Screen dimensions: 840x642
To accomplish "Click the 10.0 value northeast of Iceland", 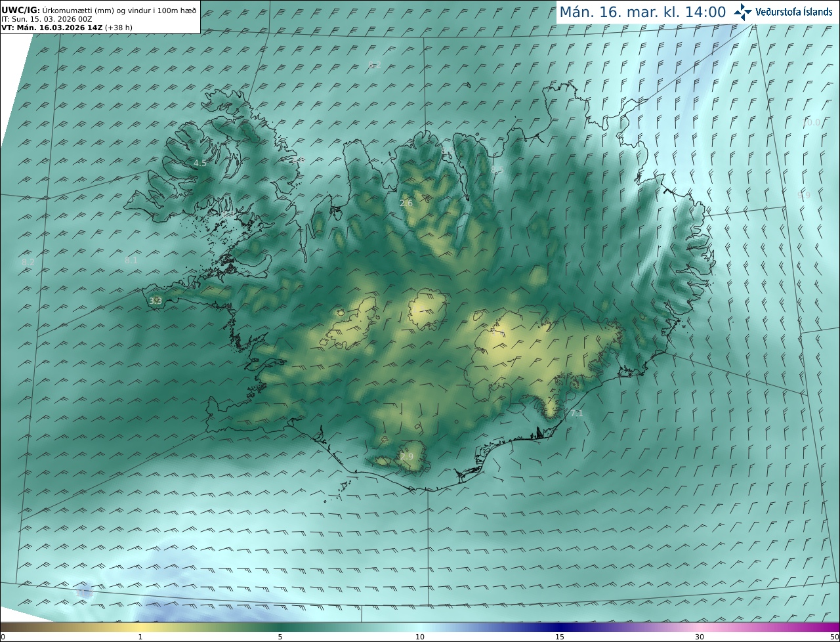I will [x=811, y=123].
